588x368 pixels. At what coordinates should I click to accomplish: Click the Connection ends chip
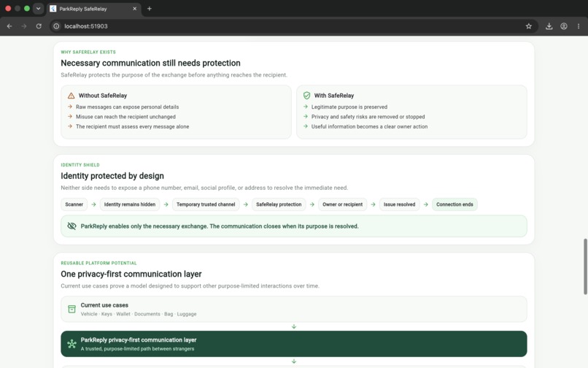click(x=454, y=204)
